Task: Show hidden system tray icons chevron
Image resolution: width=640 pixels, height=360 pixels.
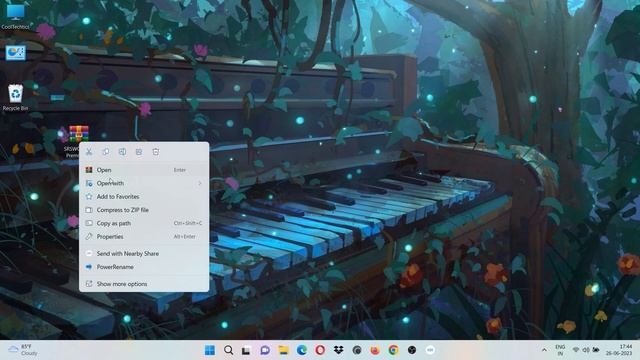Action: (x=544, y=350)
